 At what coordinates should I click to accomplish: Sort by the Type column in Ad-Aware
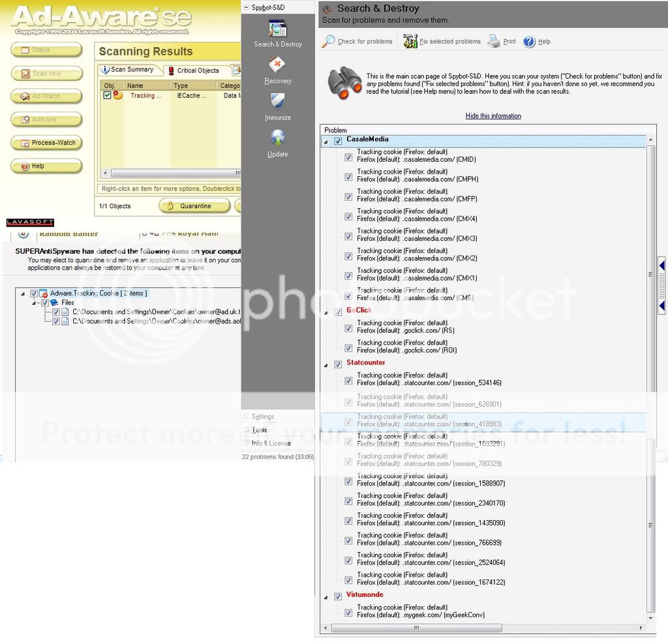click(193, 85)
